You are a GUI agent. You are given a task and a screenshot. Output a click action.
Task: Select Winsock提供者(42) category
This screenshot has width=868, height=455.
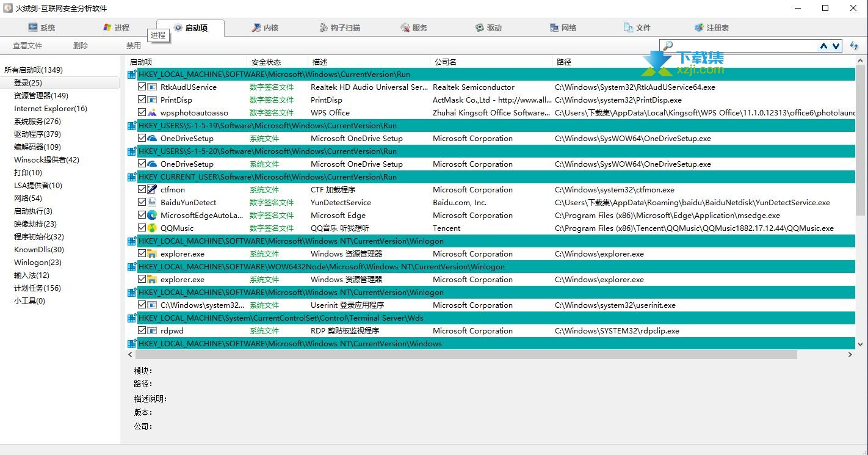pyautogui.click(x=46, y=159)
